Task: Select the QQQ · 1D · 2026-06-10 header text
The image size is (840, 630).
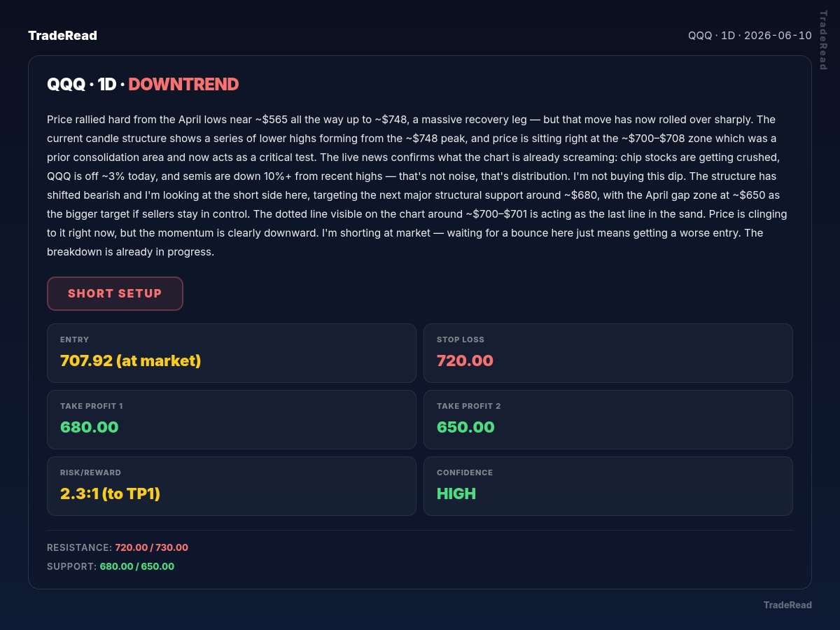Action: coord(750,36)
